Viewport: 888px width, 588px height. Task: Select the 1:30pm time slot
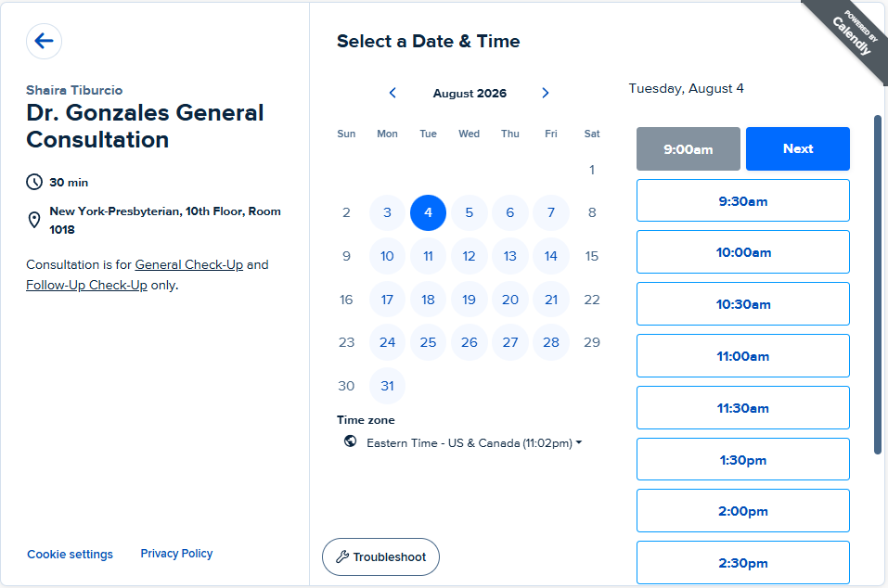pyautogui.click(x=743, y=459)
